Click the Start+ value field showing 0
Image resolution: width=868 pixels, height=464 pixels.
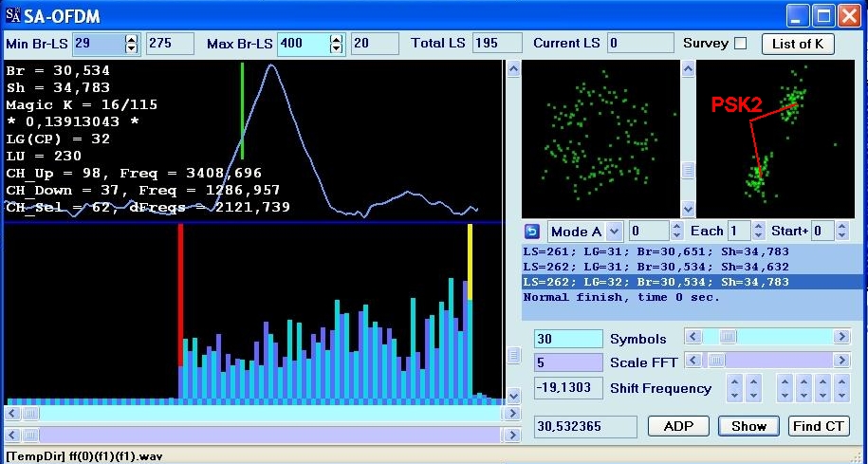click(823, 231)
